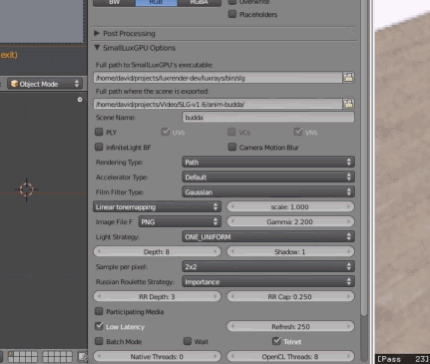The image size is (430, 364).
Task: Click the Shadow 1 value field
Action: pos(290,252)
